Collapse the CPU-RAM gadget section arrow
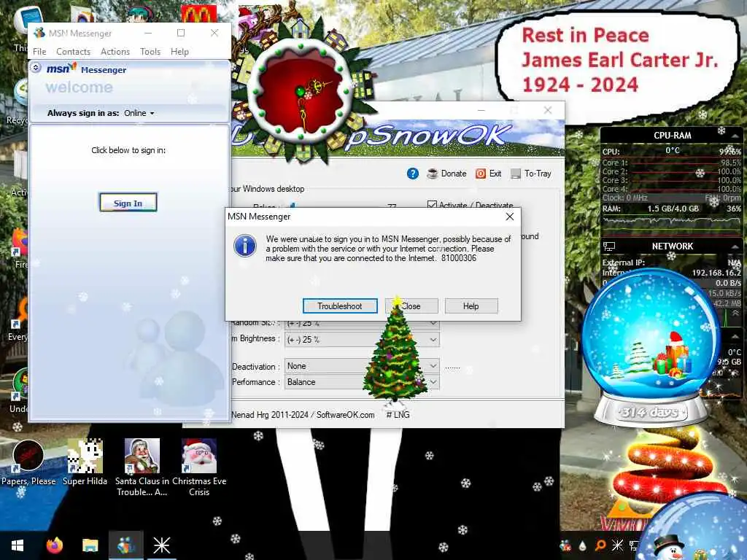This screenshot has width=747, height=560. (735, 136)
